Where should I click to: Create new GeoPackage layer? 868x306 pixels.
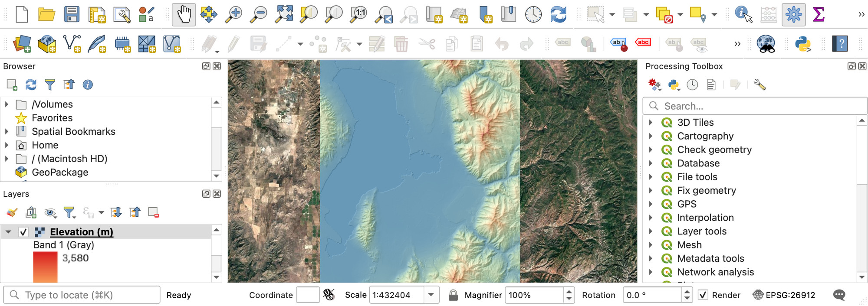point(47,44)
